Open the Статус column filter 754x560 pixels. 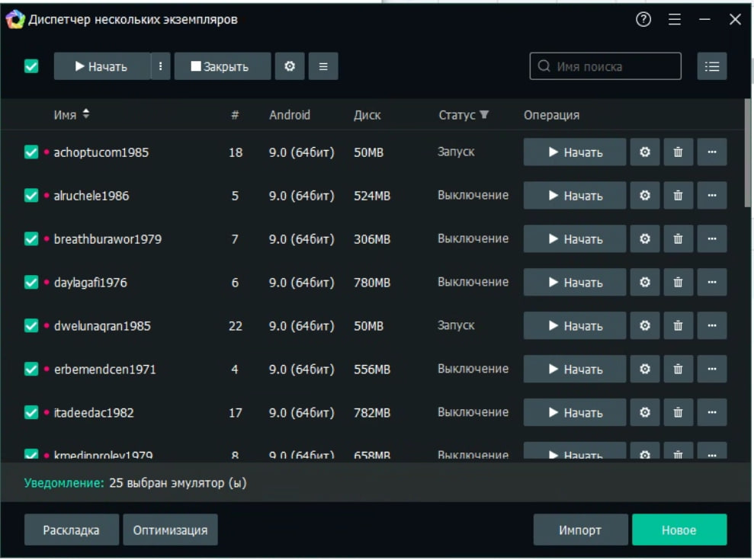[x=484, y=115]
